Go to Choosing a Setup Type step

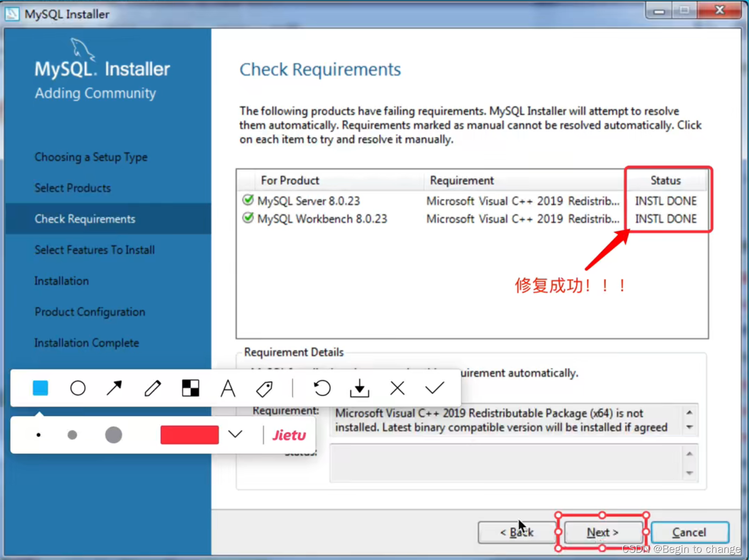pyautogui.click(x=91, y=157)
